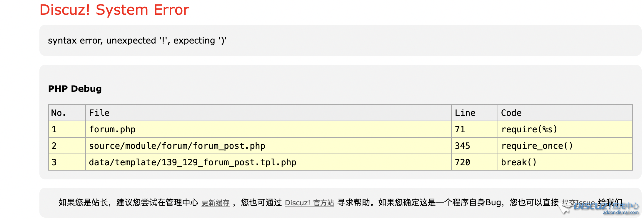Click the line number 720 cell
The height and width of the screenshot is (220, 644).
coord(462,162)
